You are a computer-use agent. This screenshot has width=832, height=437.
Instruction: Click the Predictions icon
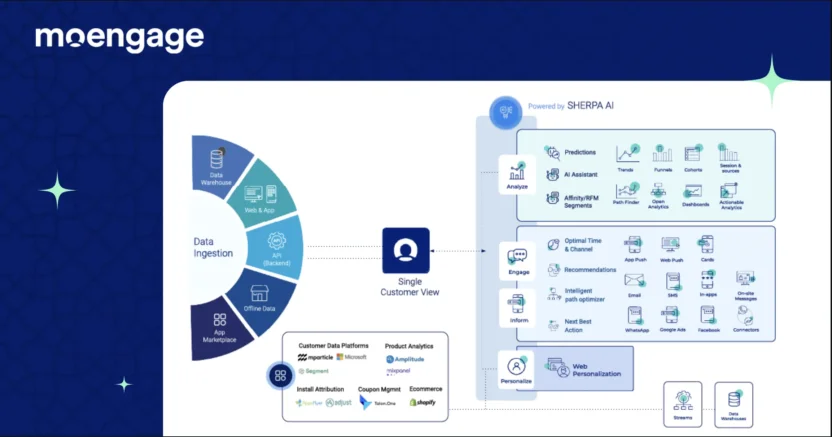553,153
